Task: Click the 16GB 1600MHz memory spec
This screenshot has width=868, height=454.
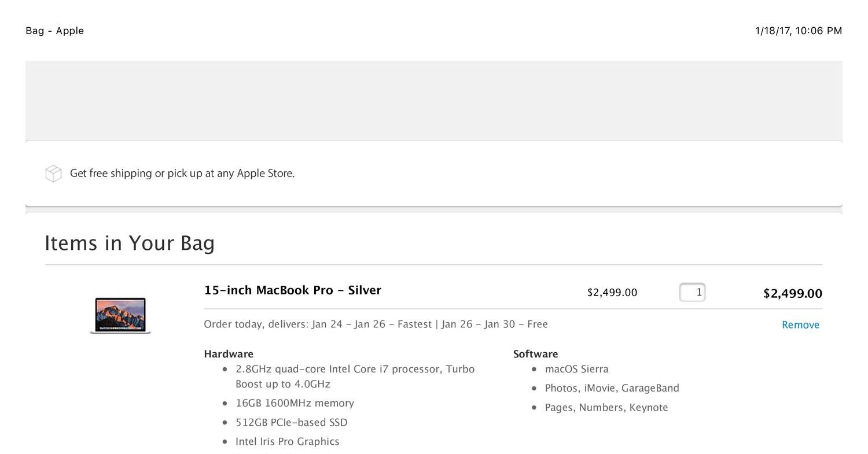Action: tap(294, 403)
